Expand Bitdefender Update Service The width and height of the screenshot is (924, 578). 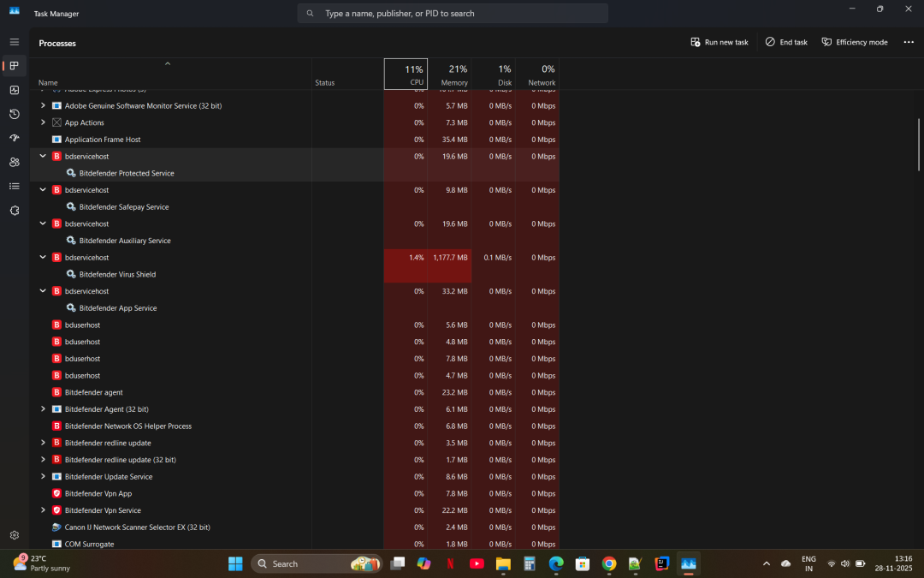coord(43,476)
